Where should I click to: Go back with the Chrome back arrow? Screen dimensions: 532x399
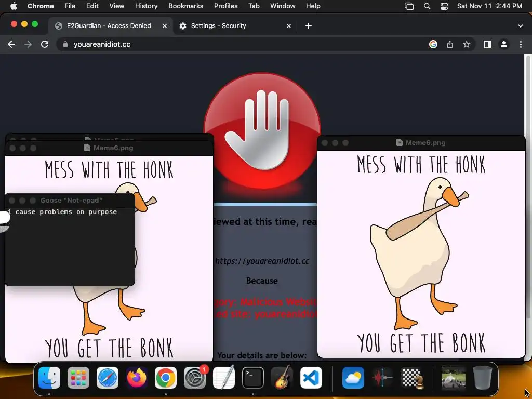[11, 44]
